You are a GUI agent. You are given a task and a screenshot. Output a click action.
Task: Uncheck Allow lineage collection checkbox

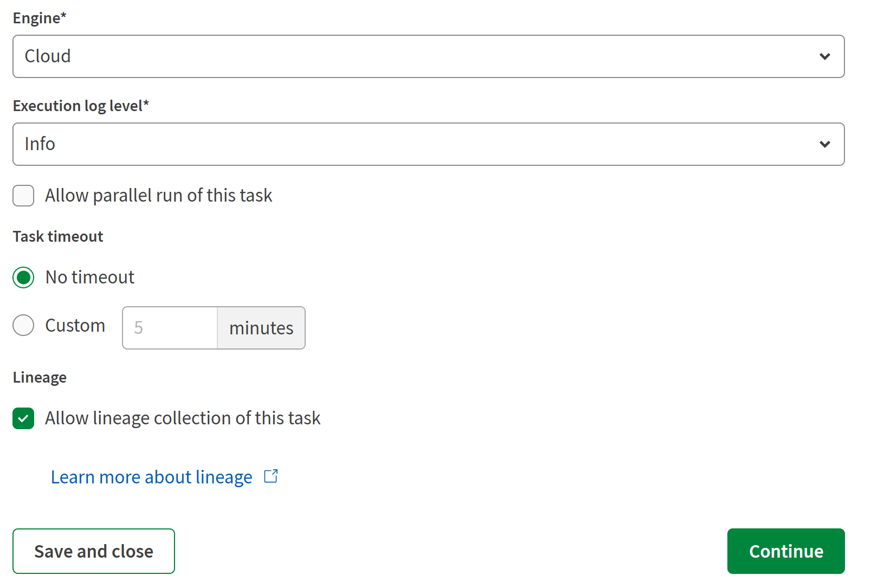pyautogui.click(x=23, y=418)
